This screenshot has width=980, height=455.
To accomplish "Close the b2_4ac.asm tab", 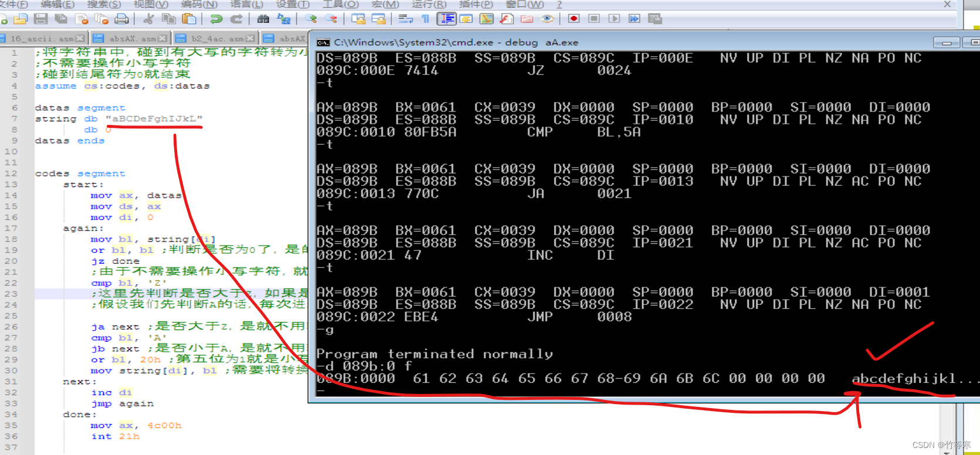I will (251, 38).
